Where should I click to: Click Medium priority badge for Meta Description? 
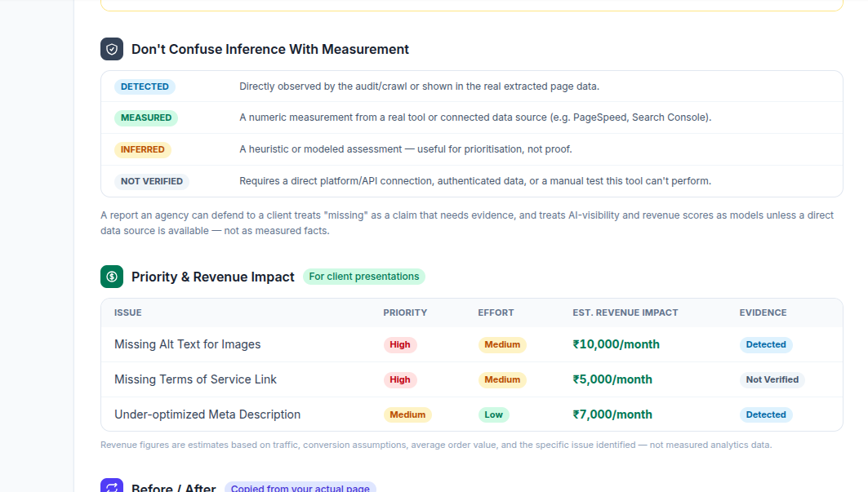pyautogui.click(x=407, y=414)
